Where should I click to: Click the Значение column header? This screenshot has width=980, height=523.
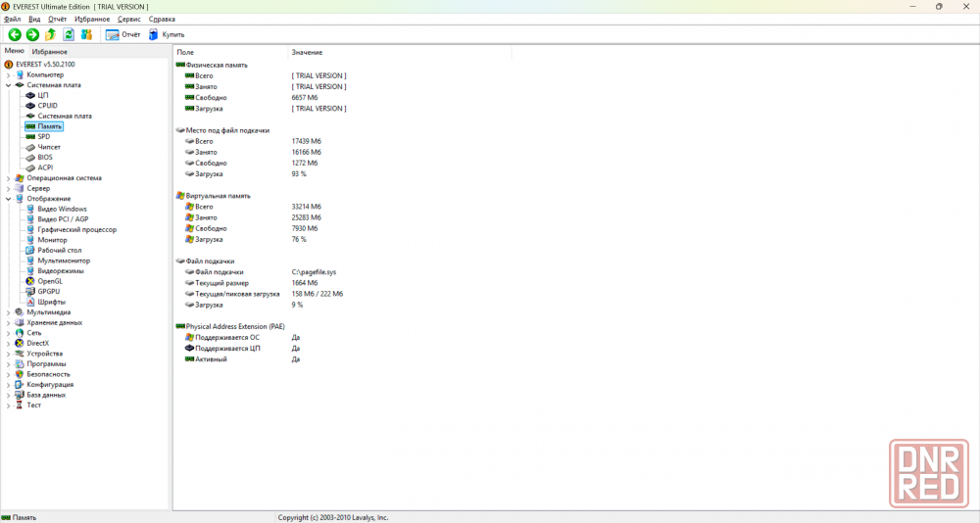pos(400,53)
